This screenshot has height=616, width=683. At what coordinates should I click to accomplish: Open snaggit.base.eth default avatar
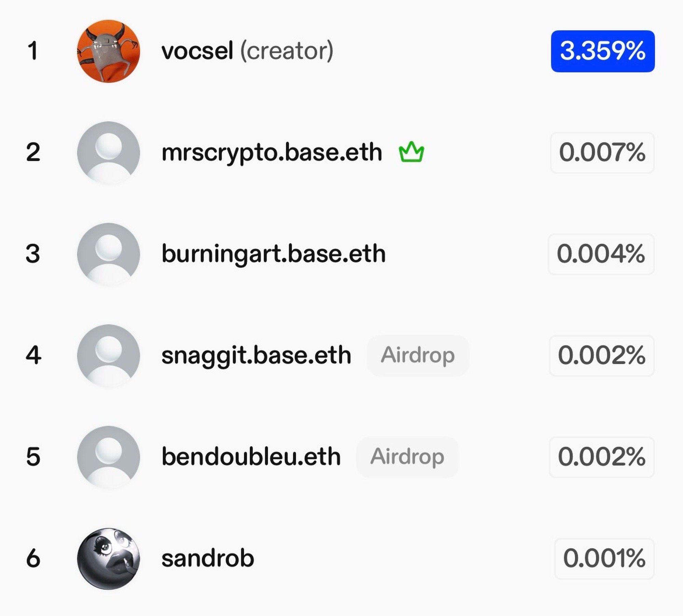click(x=109, y=356)
